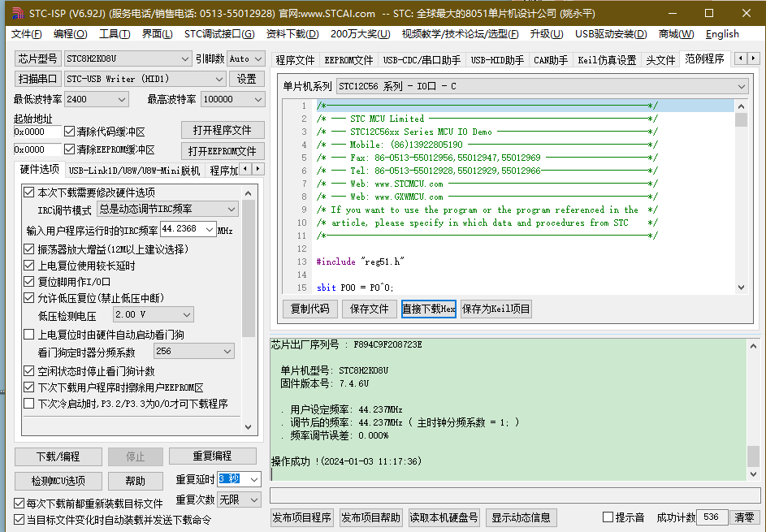This screenshot has width=766, height=532.
Task: Click 成功计数 field showing 536
Action: click(712, 517)
